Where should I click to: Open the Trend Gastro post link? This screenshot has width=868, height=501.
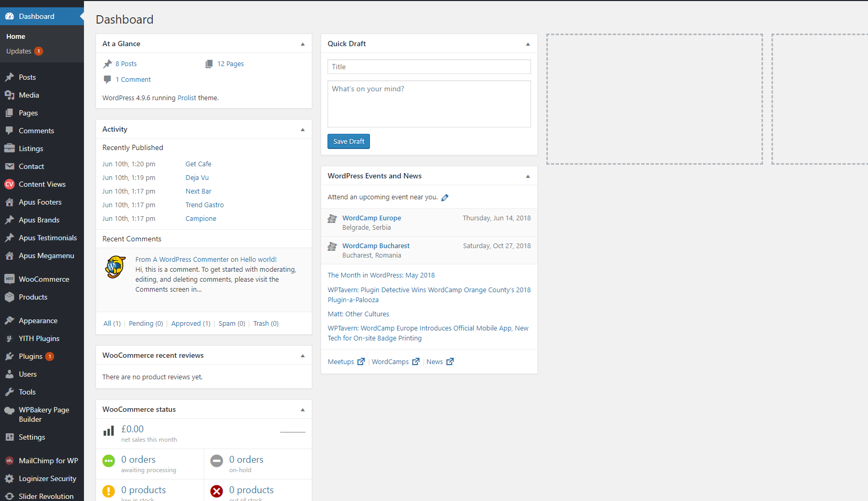205,205
